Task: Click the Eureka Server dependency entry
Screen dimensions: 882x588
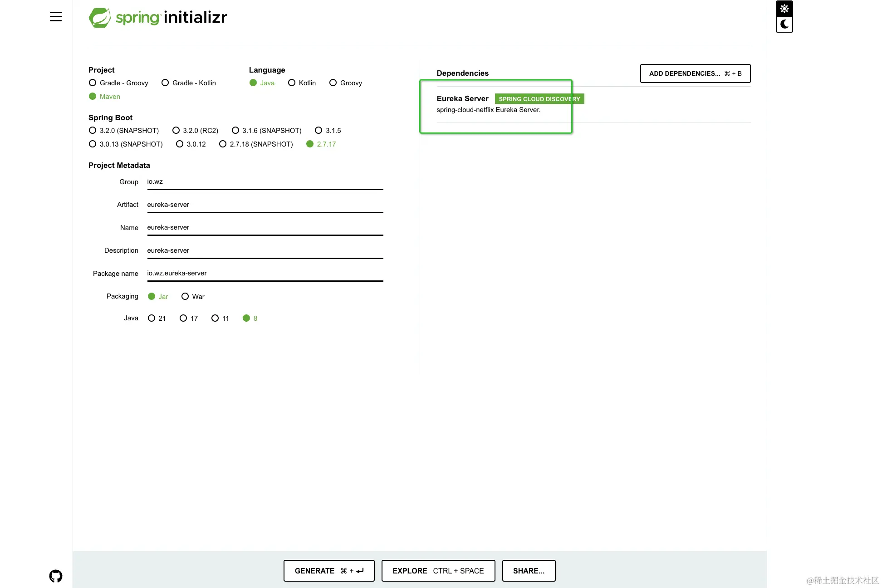Action: click(x=463, y=99)
